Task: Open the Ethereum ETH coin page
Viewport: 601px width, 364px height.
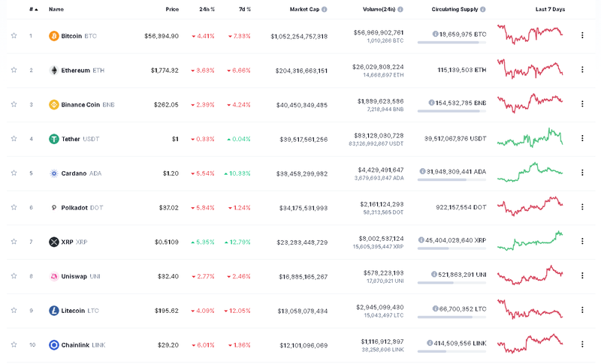Action: [x=83, y=71]
